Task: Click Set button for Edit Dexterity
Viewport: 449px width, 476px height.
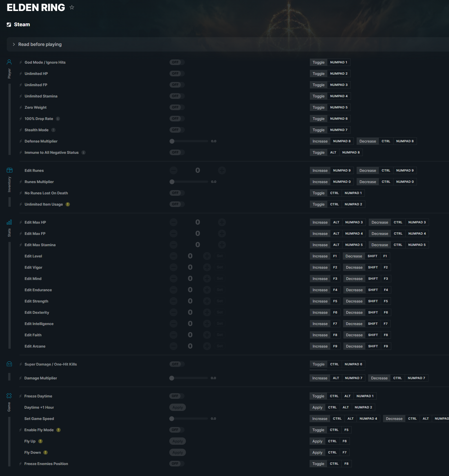Action: click(x=220, y=312)
